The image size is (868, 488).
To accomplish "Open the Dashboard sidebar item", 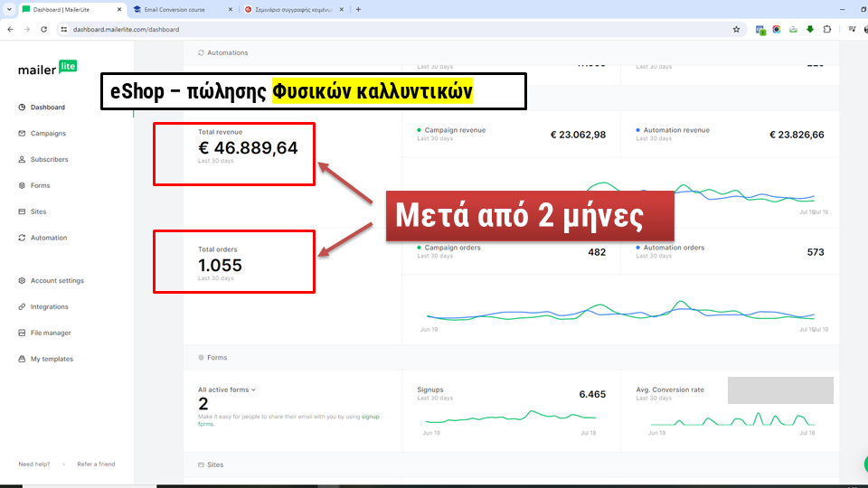I will click(x=47, y=108).
